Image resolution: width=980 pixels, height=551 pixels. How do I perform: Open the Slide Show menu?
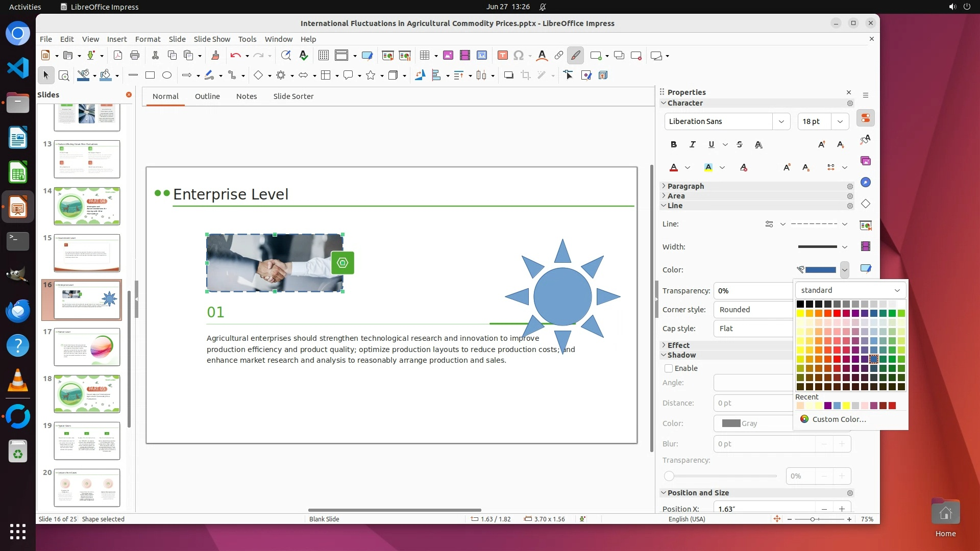point(212,39)
